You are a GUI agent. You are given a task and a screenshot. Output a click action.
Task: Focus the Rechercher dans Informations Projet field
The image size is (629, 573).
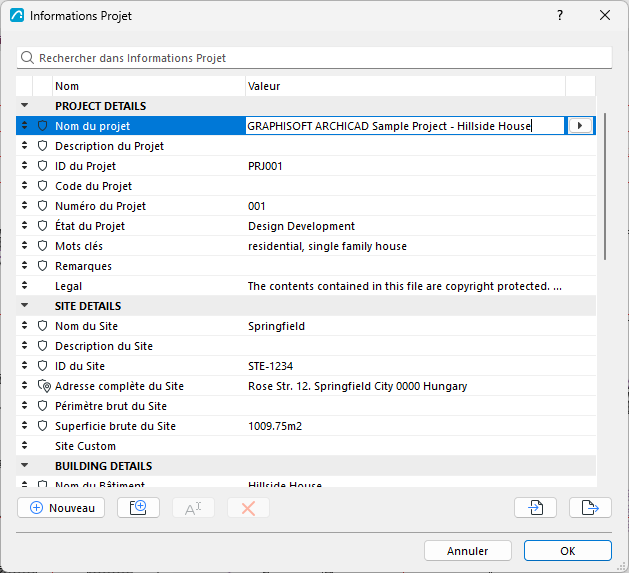point(314,58)
